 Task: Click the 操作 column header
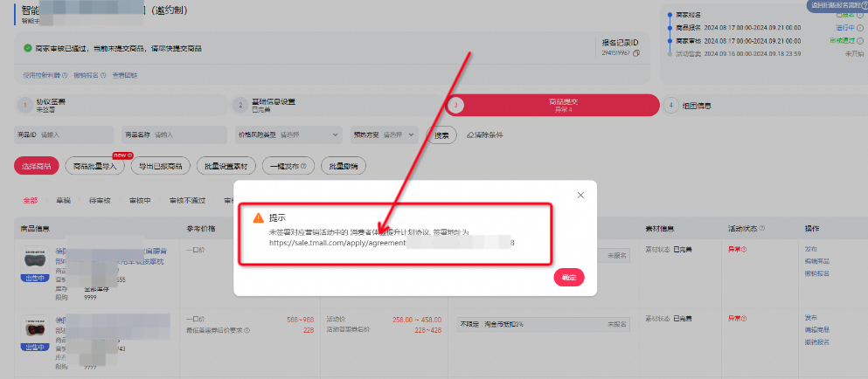pyautogui.click(x=811, y=229)
